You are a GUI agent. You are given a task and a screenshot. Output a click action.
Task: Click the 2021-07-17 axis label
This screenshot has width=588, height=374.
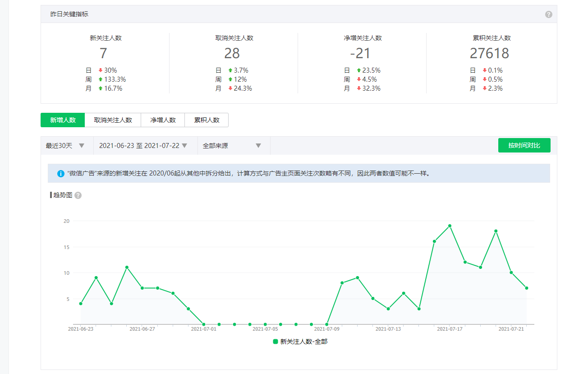coord(450,329)
